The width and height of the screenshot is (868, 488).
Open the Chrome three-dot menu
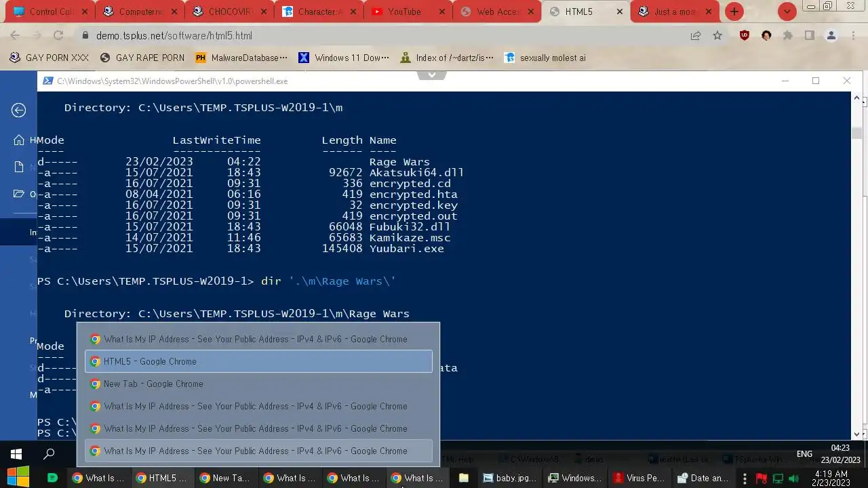pos(853,35)
